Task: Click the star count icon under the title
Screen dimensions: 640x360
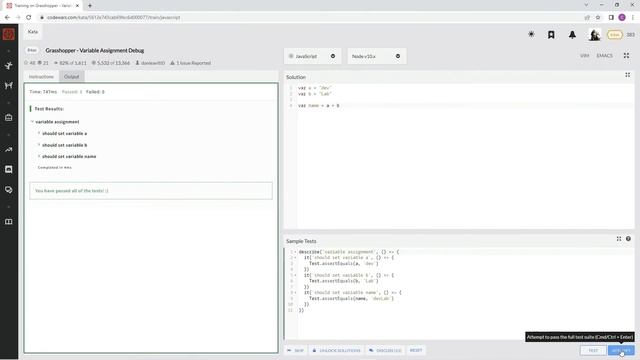Action: [26, 63]
